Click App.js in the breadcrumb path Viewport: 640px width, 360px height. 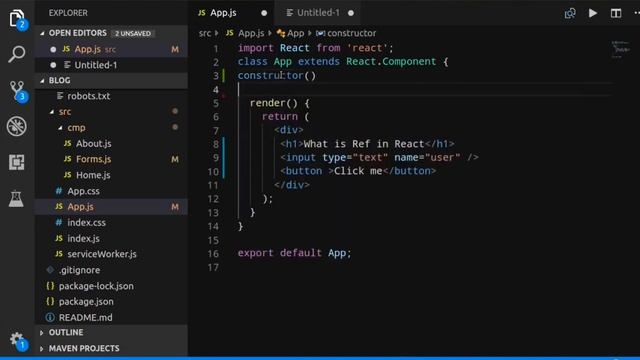coord(251,33)
